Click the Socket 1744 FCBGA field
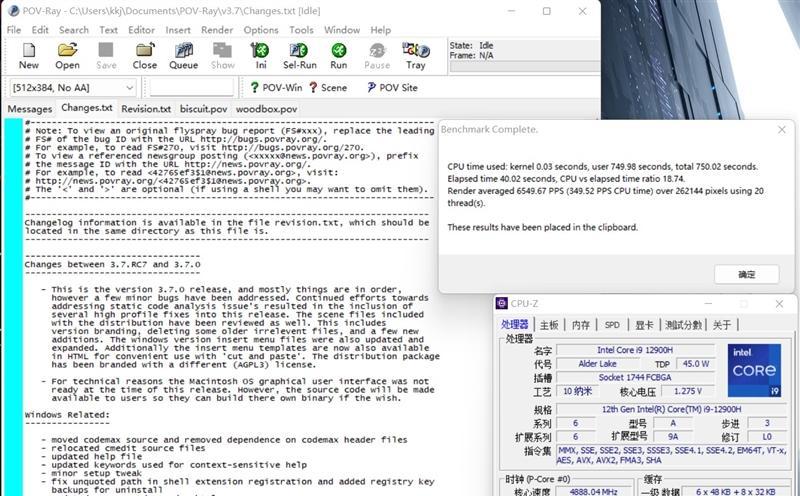 (x=635, y=378)
